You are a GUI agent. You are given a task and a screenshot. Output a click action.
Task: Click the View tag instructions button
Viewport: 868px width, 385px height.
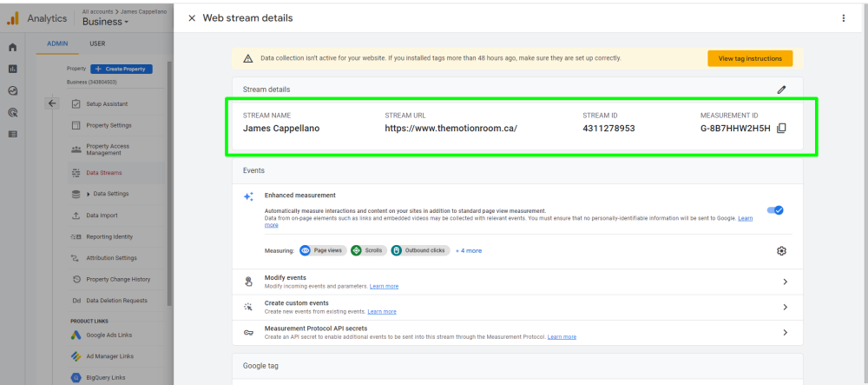(750, 58)
